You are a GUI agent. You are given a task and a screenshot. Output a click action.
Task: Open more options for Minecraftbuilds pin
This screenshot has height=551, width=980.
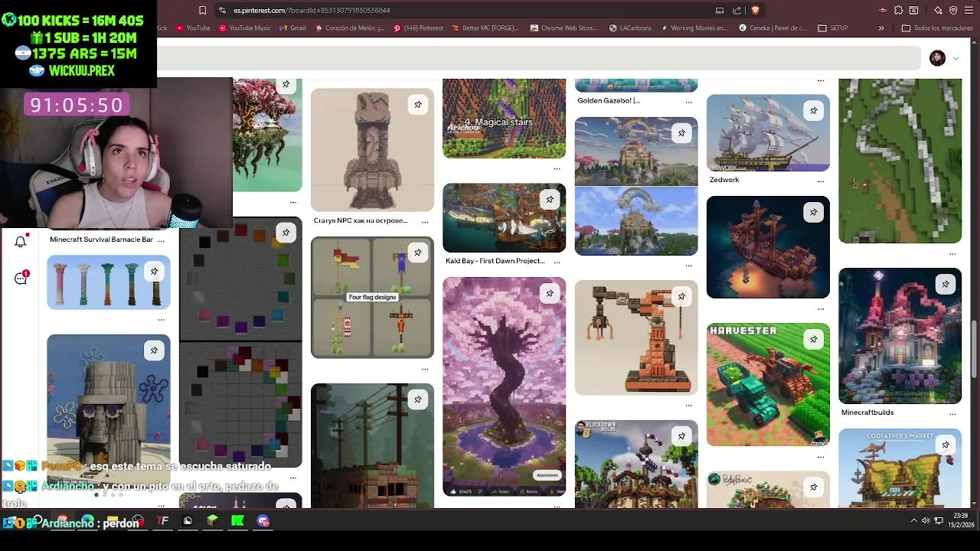[x=952, y=413]
